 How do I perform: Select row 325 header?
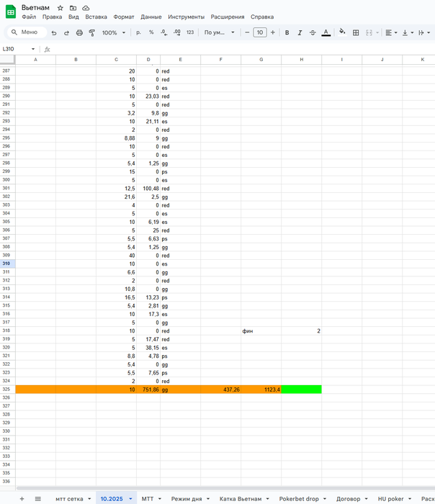pos(6,390)
